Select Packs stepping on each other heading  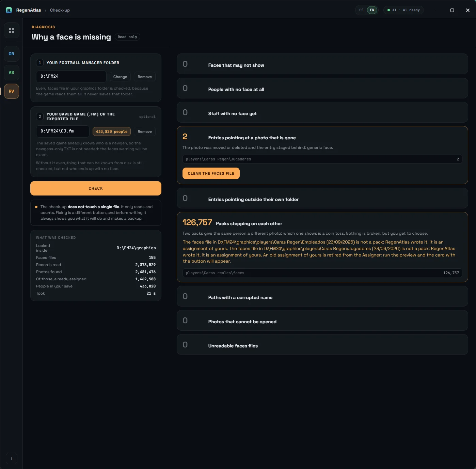tap(249, 223)
